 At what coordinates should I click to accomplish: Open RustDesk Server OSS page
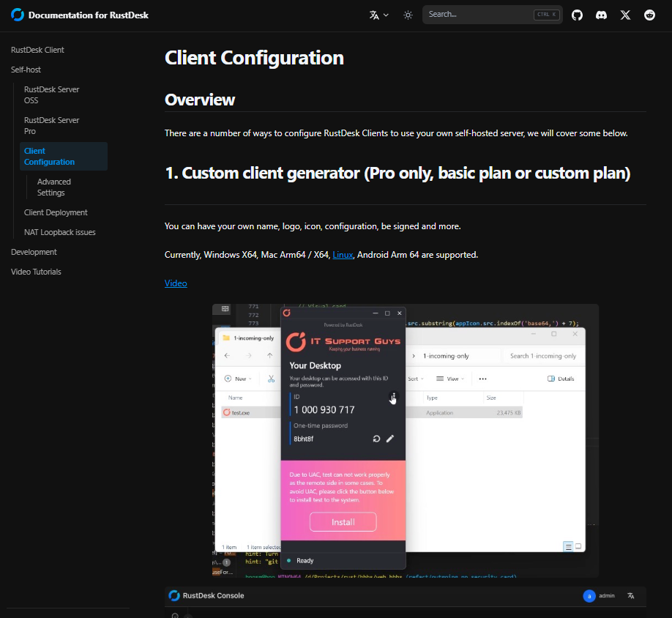pos(51,94)
